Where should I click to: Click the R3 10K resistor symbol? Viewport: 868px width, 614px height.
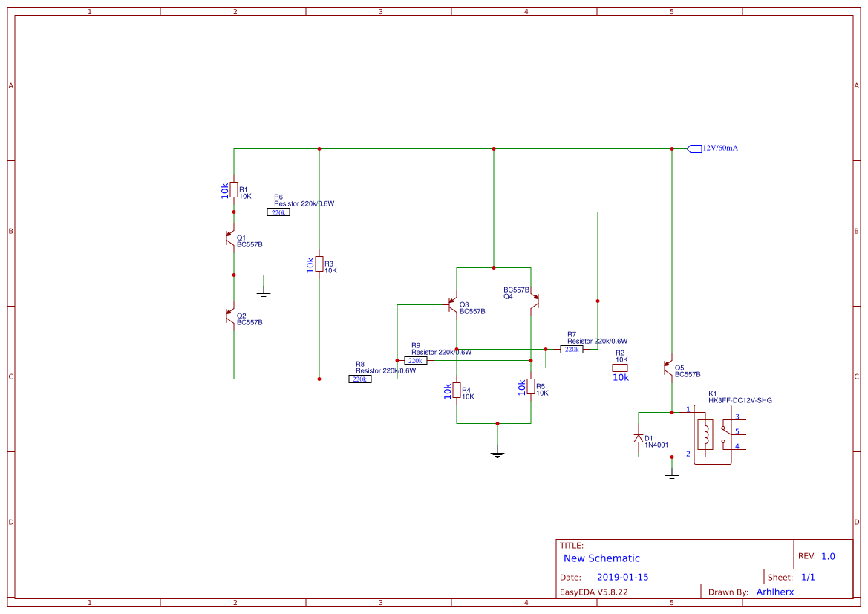click(x=319, y=264)
